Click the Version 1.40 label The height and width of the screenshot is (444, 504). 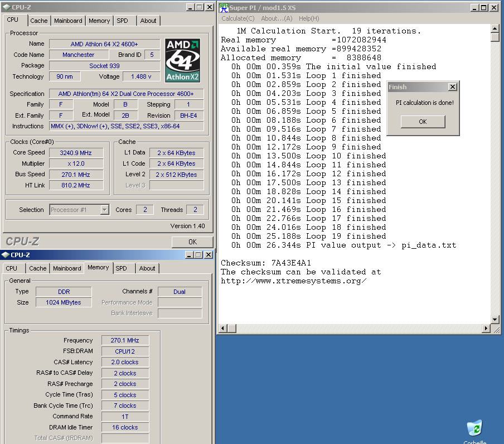coord(187,226)
